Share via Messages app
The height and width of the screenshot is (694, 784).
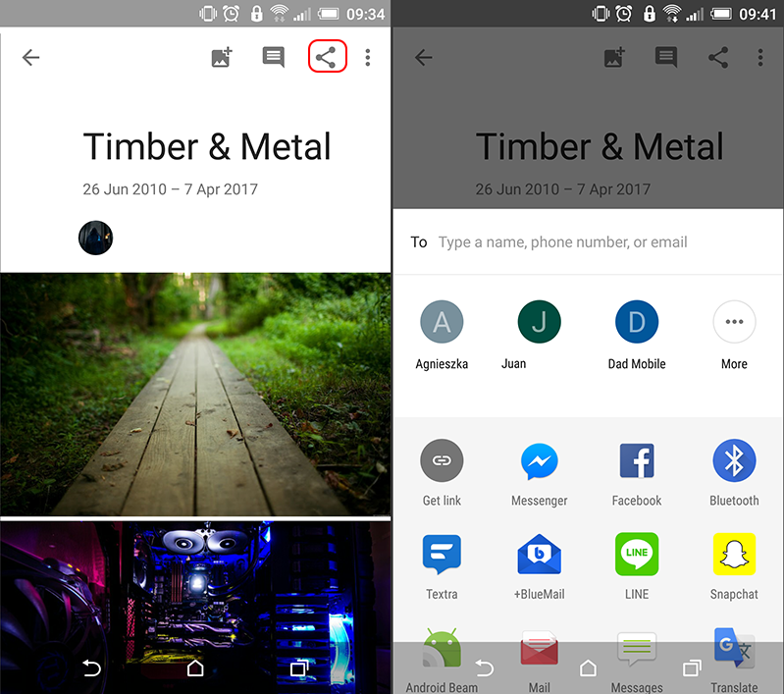[637, 661]
